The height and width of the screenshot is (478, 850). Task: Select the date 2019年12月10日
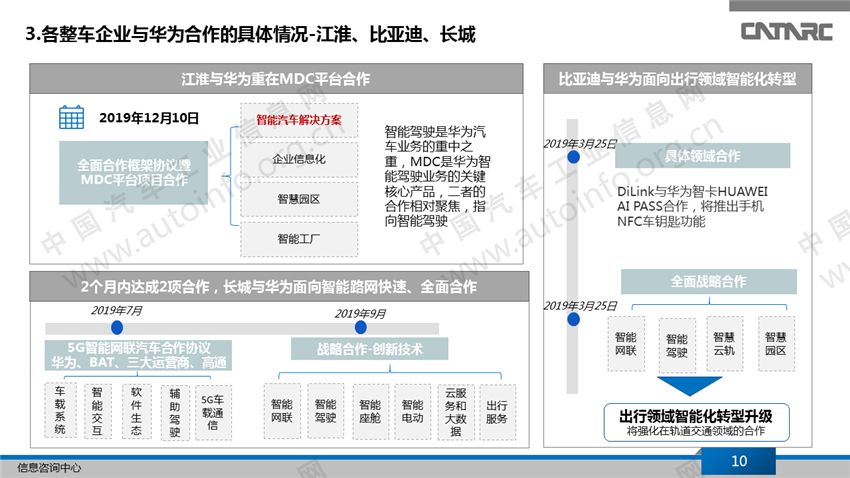coord(149,118)
